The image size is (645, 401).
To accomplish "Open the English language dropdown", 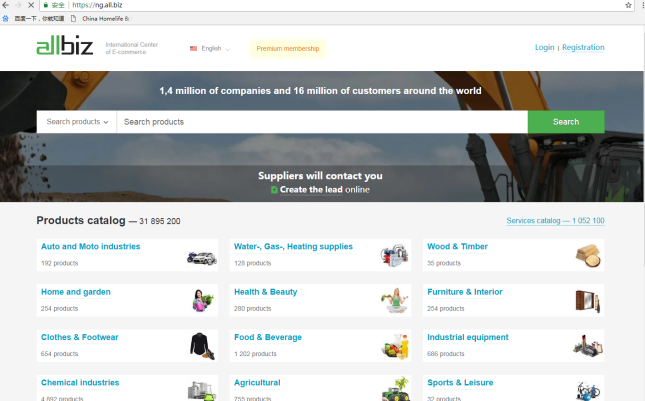I will point(210,48).
